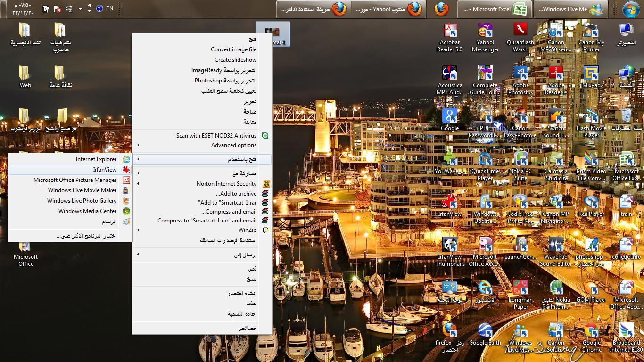Select the Yahoo! Messenger desktop icon
Viewport: 644px width, 362px height.
tap(485, 38)
